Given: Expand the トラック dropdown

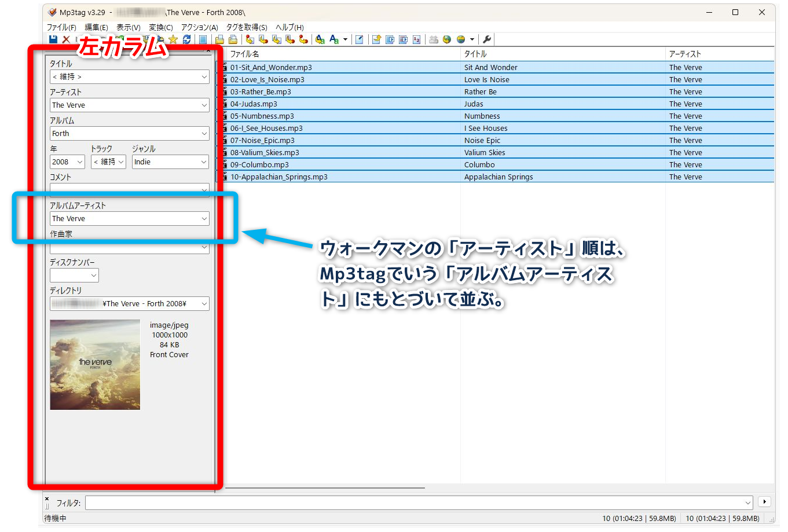Looking at the screenshot, I should 121,162.
